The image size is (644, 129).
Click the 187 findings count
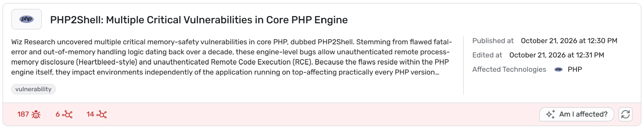(23, 114)
